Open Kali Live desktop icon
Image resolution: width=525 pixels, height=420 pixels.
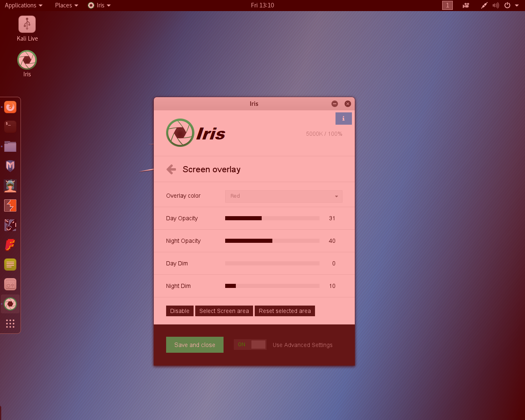pyautogui.click(x=27, y=29)
